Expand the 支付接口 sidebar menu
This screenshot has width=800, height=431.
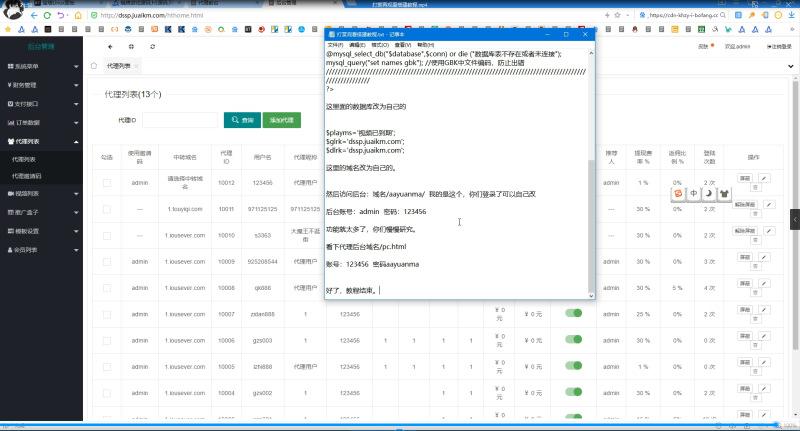[41, 104]
